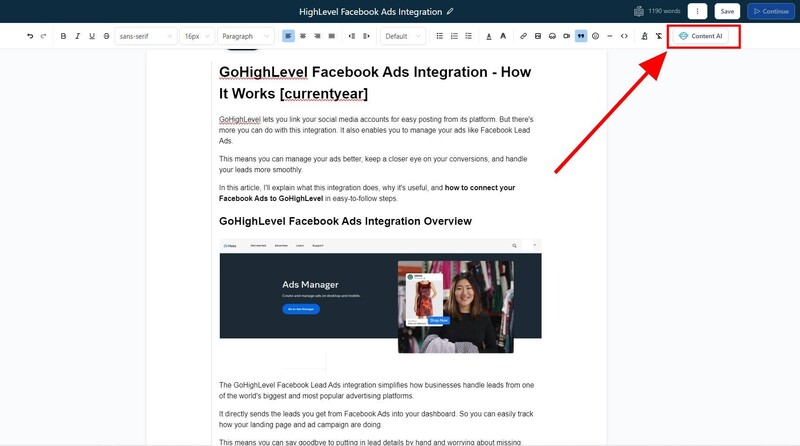Insert a numbered list
This screenshot has width=800, height=446.
click(x=454, y=36)
